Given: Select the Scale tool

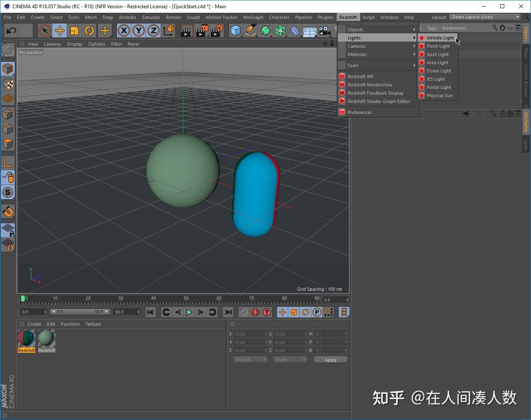Looking at the screenshot, I should point(75,30).
